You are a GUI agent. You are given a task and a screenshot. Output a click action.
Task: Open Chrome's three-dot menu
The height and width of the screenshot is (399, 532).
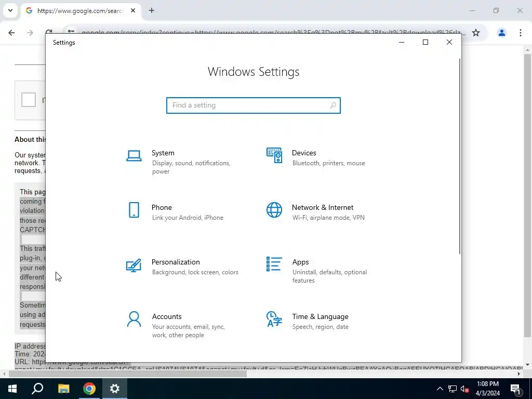coord(521,33)
